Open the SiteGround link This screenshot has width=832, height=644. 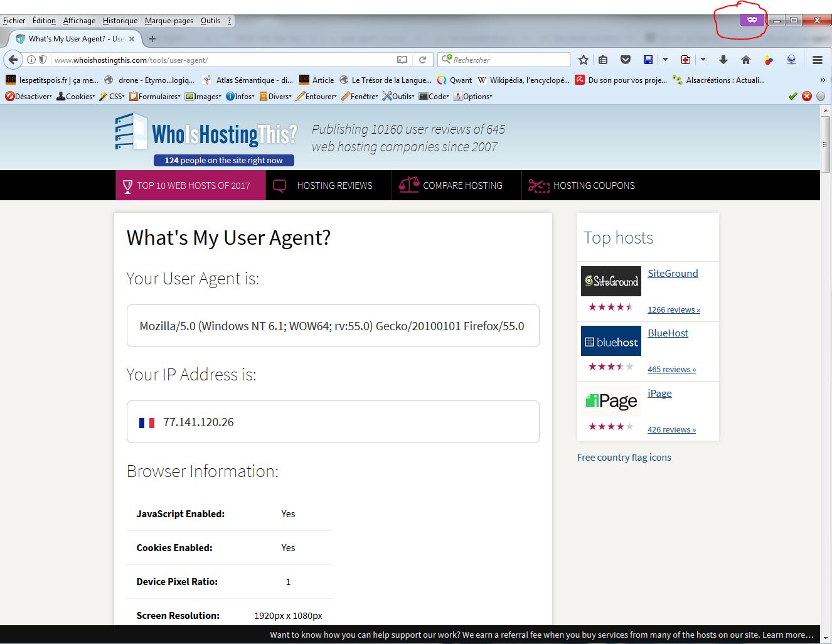click(x=673, y=273)
